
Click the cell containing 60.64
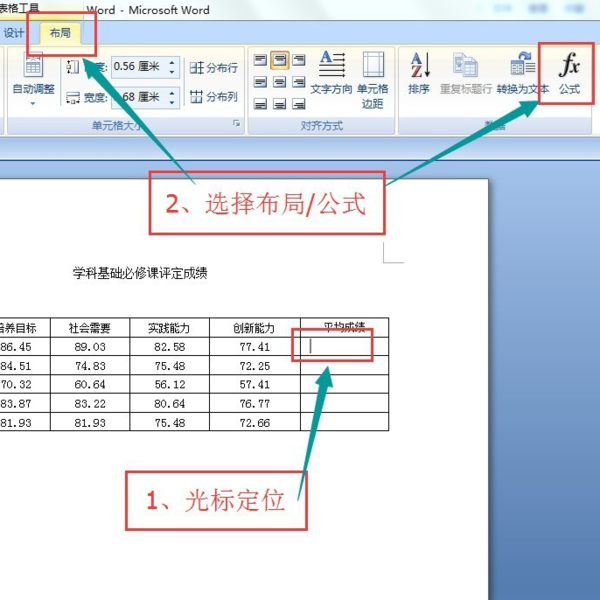90,384
